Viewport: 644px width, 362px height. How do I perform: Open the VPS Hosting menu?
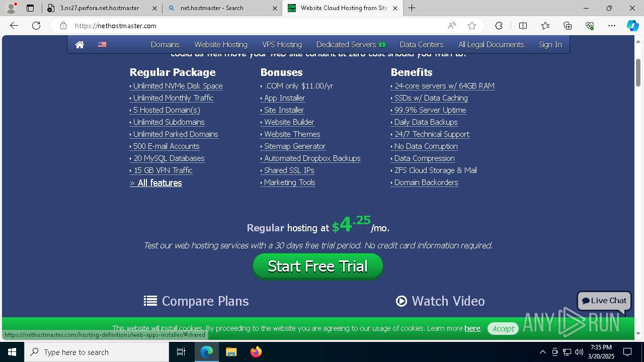[x=282, y=45]
